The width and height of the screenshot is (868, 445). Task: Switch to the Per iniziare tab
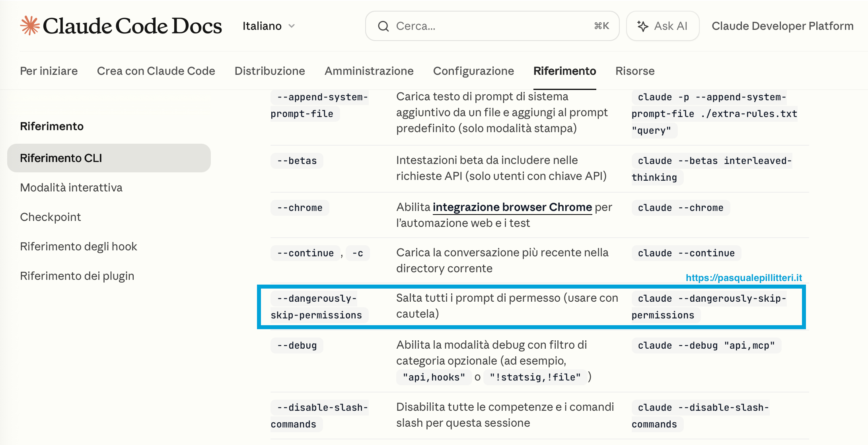click(49, 71)
